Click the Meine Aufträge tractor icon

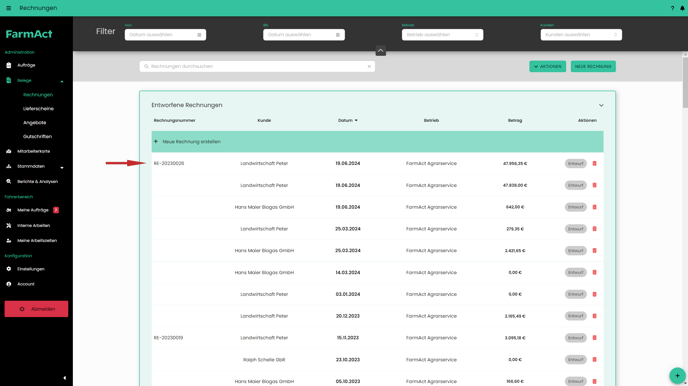pyautogui.click(x=8, y=210)
